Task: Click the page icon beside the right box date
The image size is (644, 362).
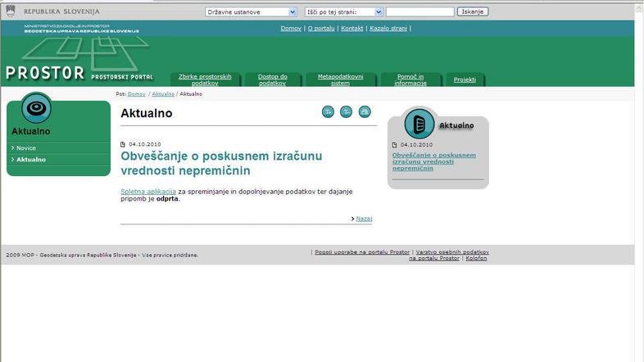Action: click(x=395, y=145)
